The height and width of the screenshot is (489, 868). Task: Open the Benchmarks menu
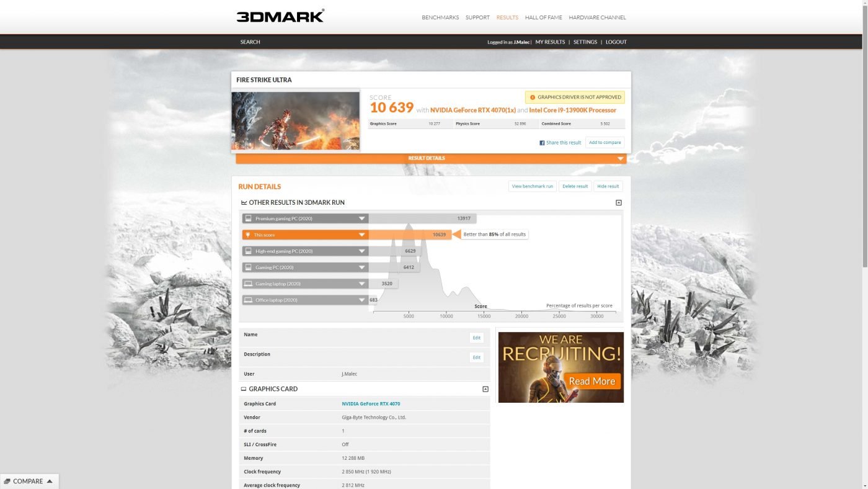[440, 17]
